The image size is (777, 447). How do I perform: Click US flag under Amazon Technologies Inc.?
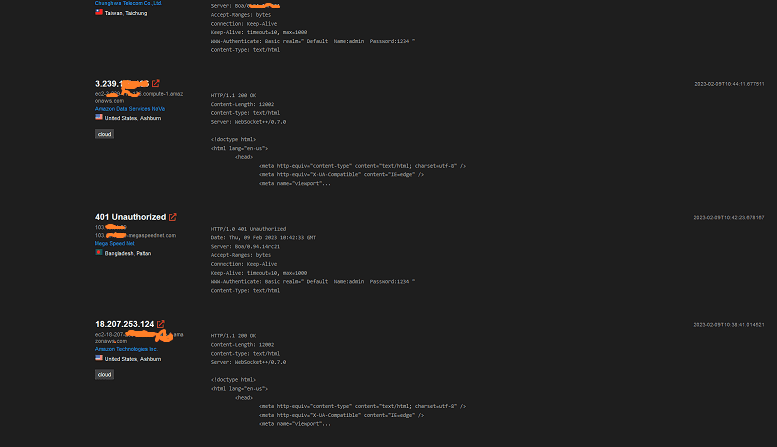99,358
